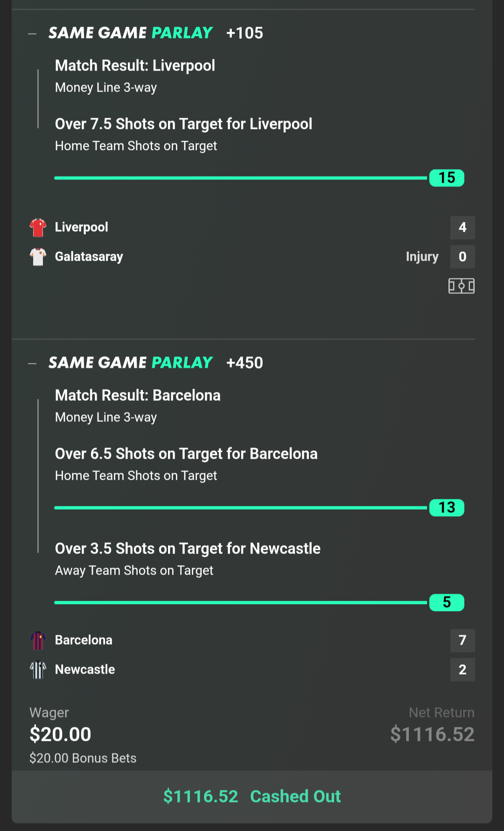Collapse the +105 Same Game Parlay
The height and width of the screenshot is (831, 504).
32,34
